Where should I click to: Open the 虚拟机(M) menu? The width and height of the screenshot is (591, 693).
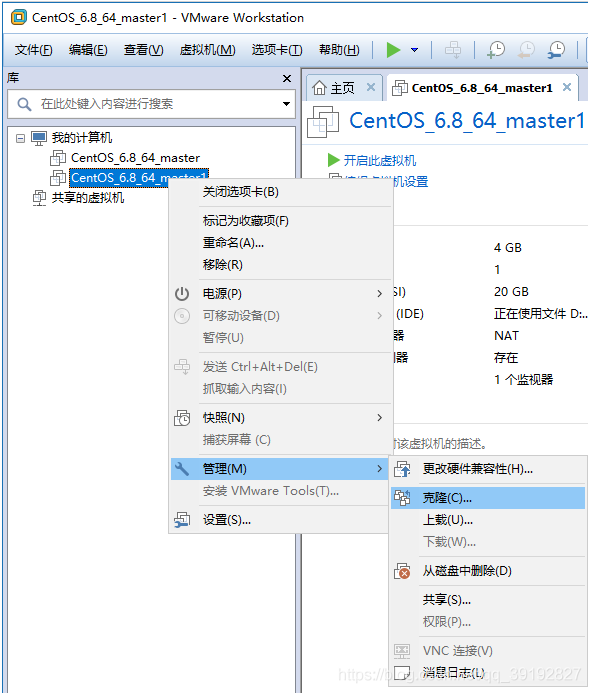[207, 50]
